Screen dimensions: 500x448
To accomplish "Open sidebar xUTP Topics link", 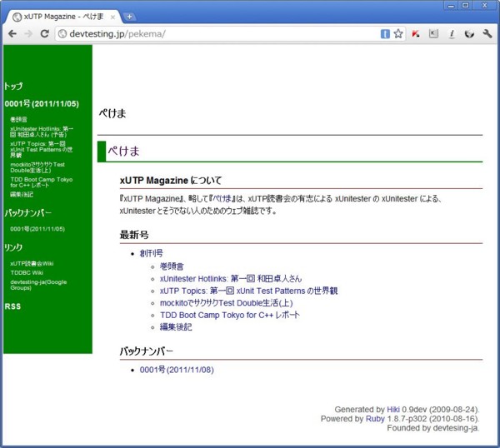I will pos(42,149).
